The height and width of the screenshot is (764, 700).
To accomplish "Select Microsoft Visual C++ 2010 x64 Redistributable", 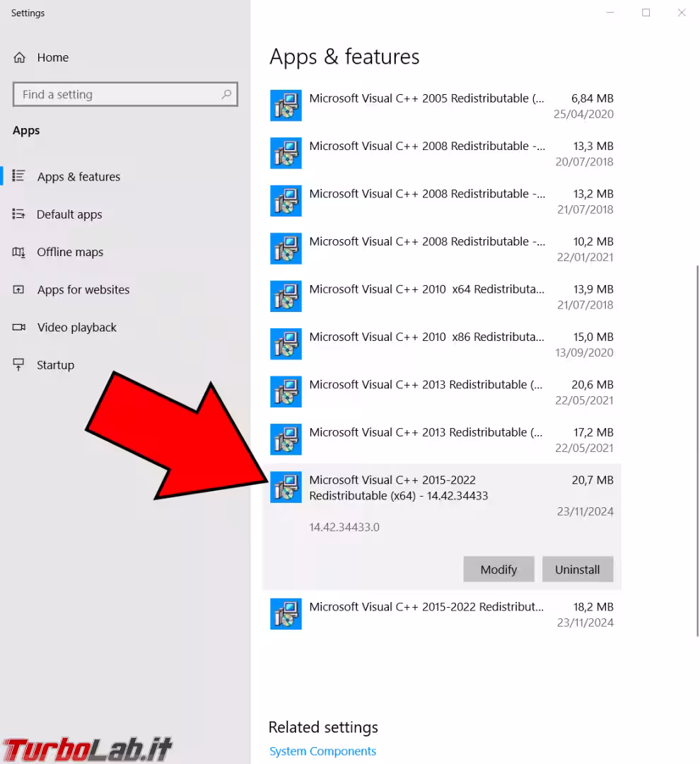I will pos(442,296).
